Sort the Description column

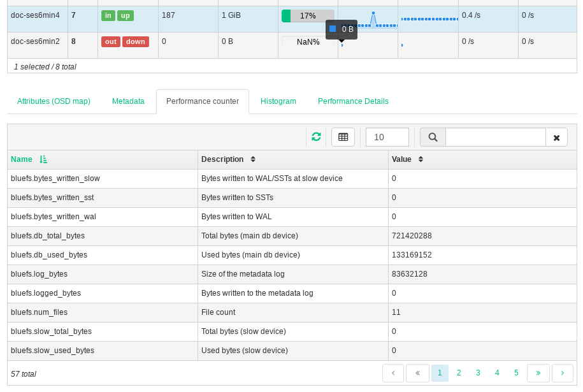coord(253,159)
